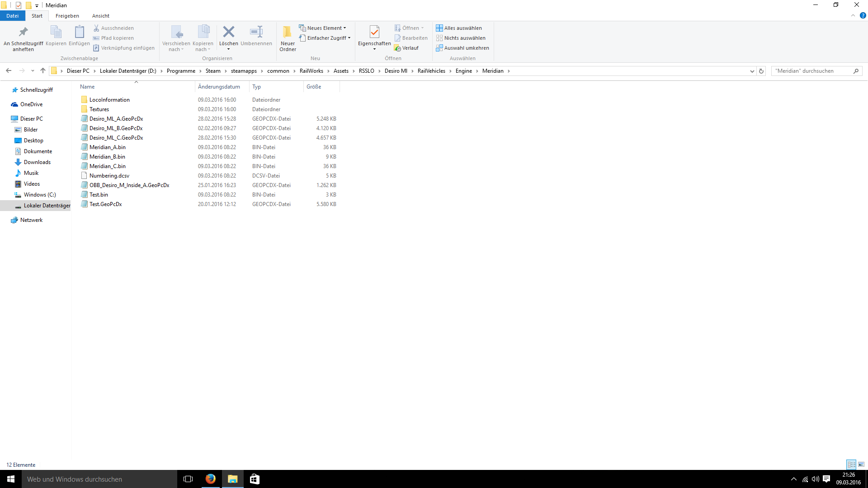Click the Eigenschaften properties icon
The width and height of the screenshot is (868, 488).
click(374, 32)
